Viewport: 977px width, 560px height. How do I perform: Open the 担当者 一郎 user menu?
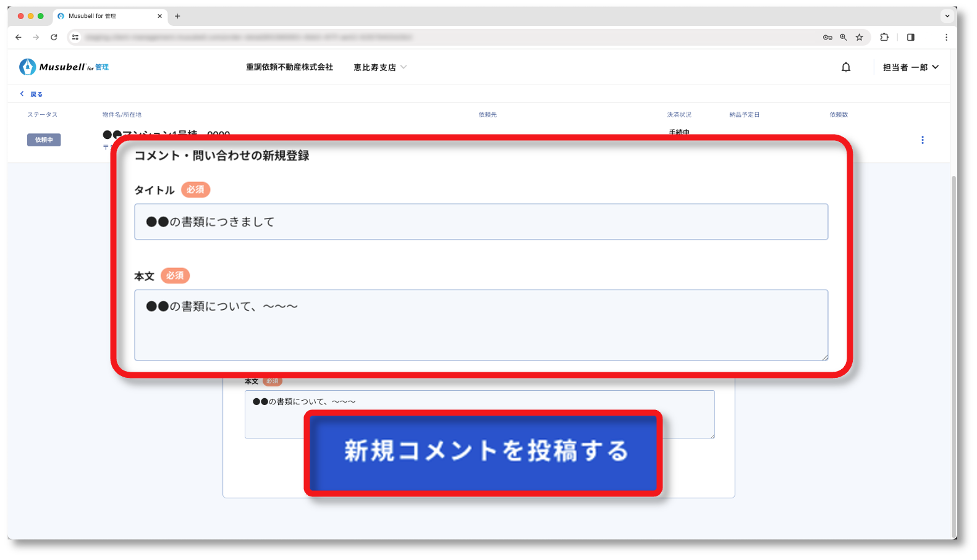910,67
